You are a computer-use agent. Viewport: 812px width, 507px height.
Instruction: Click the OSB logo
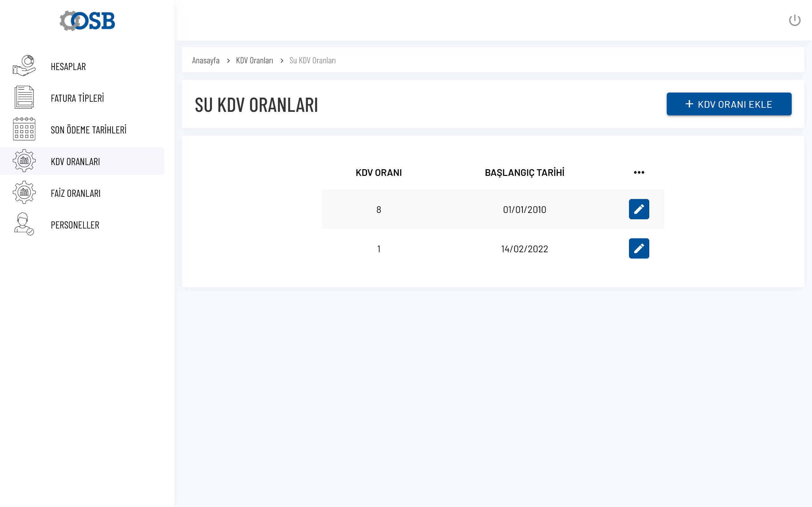[87, 21]
